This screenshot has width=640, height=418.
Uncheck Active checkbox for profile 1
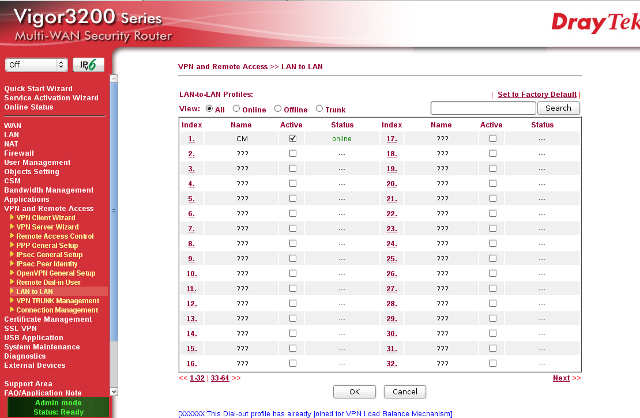click(293, 138)
